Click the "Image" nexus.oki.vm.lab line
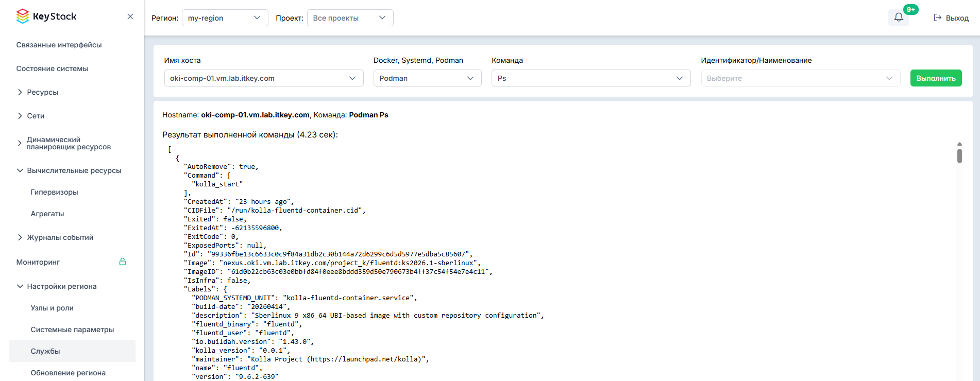This screenshot has width=980, height=381. (x=332, y=263)
